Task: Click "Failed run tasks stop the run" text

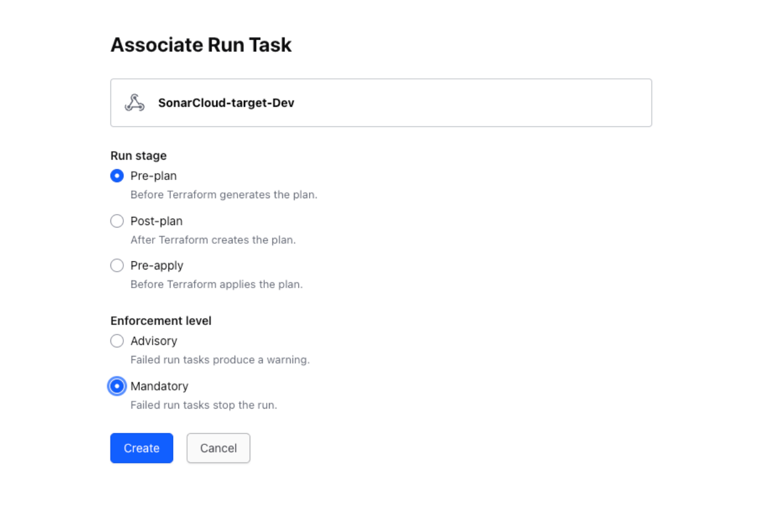Action: tap(203, 405)
